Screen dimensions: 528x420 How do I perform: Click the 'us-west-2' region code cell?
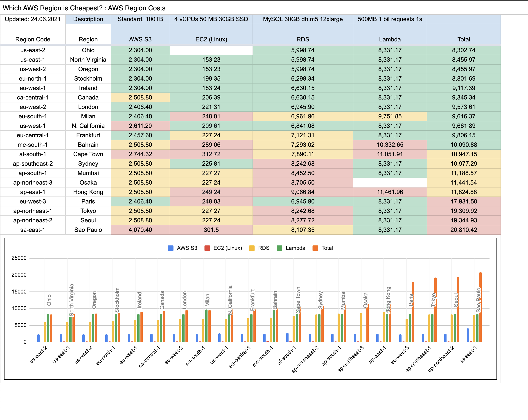(33, 69)
